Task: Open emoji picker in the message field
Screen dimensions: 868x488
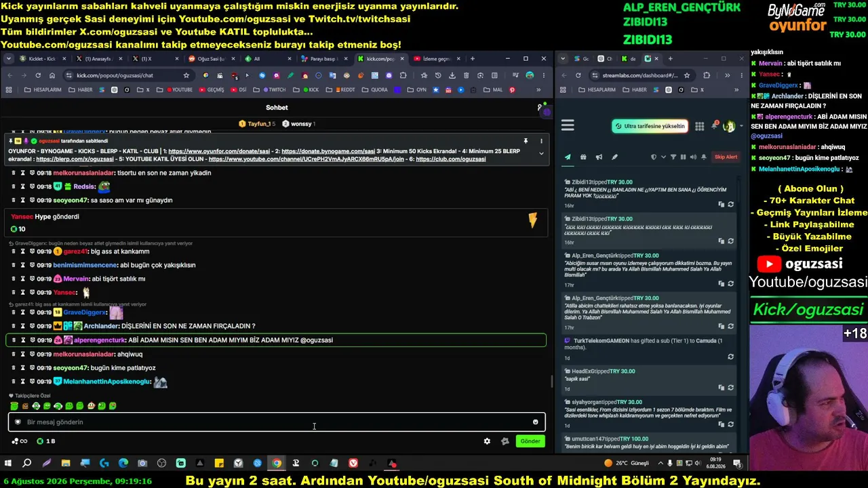Action: click(x=536, y=422)
